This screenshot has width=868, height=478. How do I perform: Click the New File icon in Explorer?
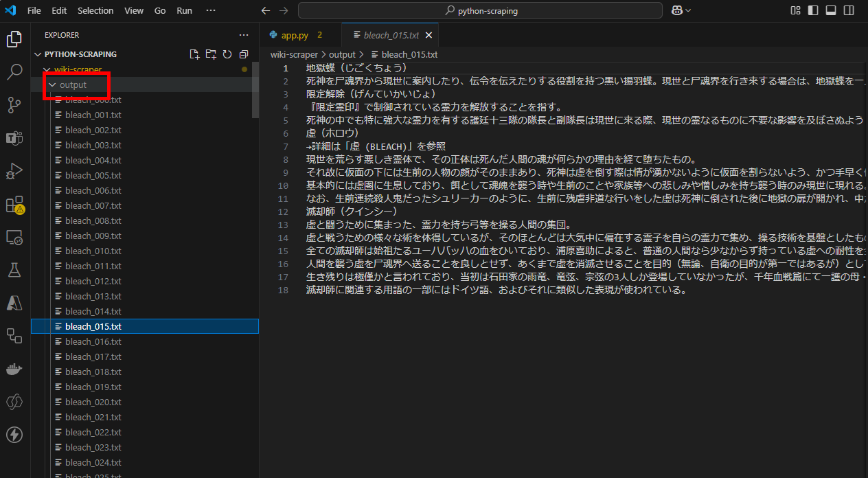coord(194,54)
